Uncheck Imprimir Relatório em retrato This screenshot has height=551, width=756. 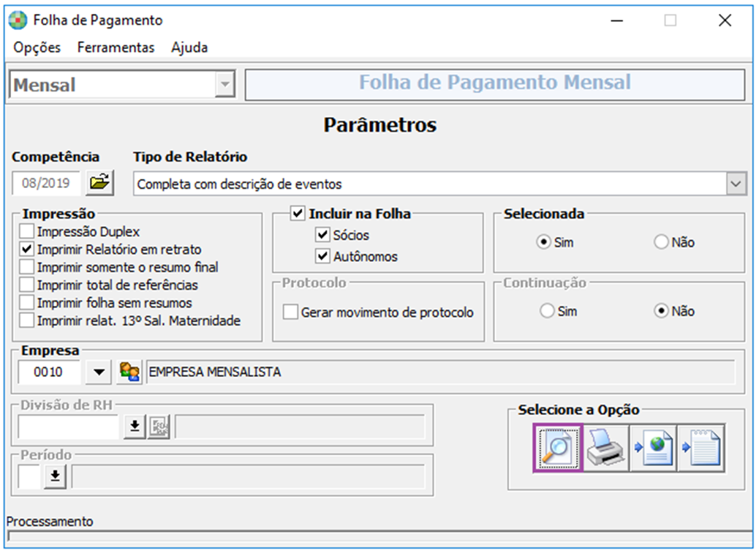(x=27, y=250)
